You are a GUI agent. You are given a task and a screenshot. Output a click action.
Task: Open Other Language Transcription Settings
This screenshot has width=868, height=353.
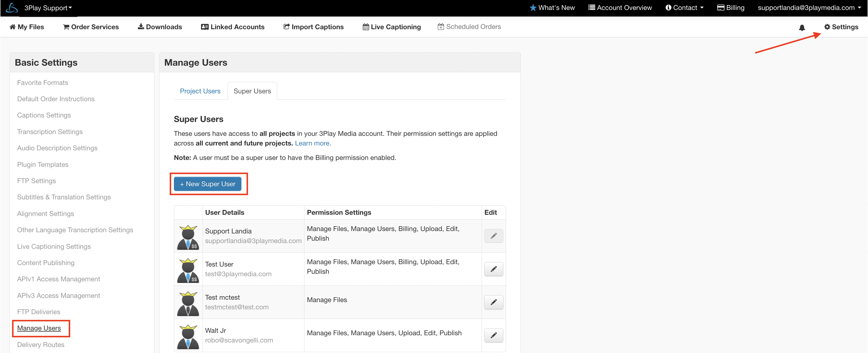click(75, 230)
